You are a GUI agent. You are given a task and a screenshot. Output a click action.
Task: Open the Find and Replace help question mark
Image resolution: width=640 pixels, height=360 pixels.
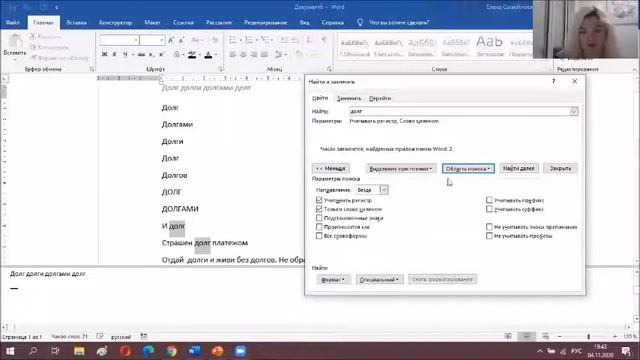pyautogui.click(x=553, y=81)
